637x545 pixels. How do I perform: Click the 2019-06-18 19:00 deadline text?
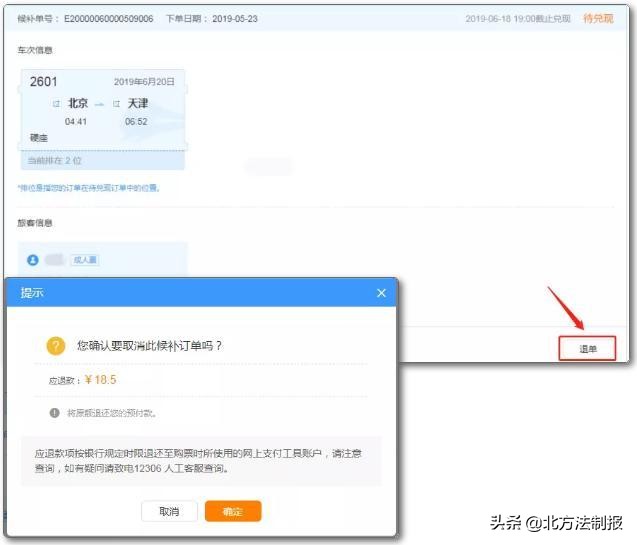pos(518,19)
